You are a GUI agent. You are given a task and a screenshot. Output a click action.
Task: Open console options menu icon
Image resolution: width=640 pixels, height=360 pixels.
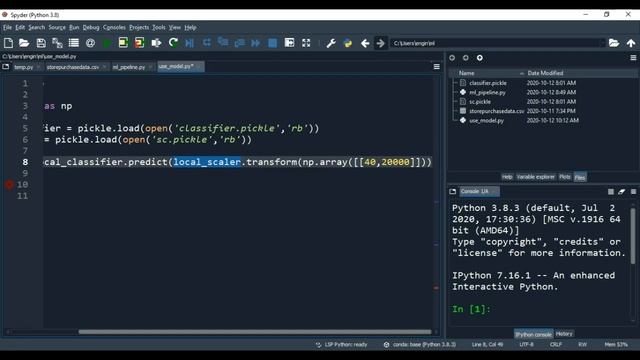click(633, 191)
